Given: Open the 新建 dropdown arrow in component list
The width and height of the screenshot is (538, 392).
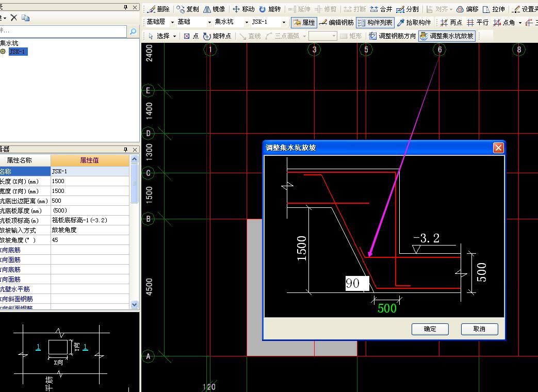Looking at the screenshot, I should (5, 18).
